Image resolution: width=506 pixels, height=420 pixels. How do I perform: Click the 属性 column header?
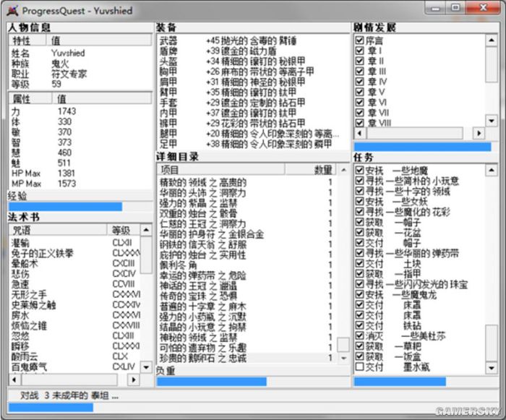(x=30, y=98)
